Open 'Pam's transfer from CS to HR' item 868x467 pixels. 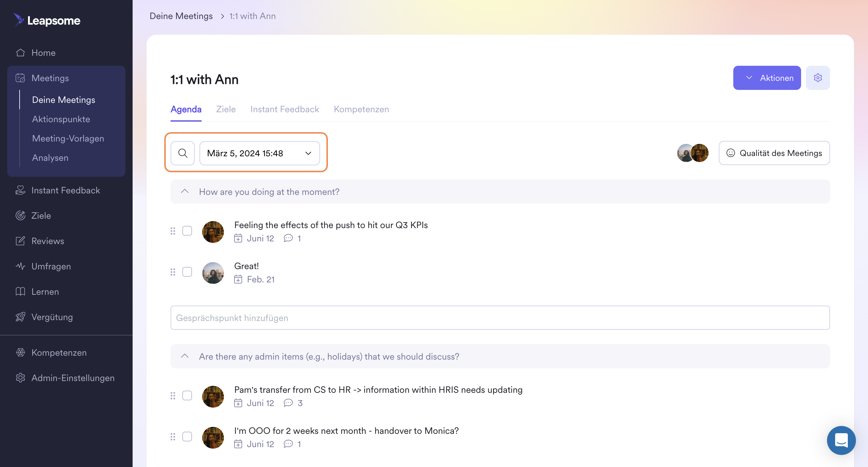click(x=378, y=390)
